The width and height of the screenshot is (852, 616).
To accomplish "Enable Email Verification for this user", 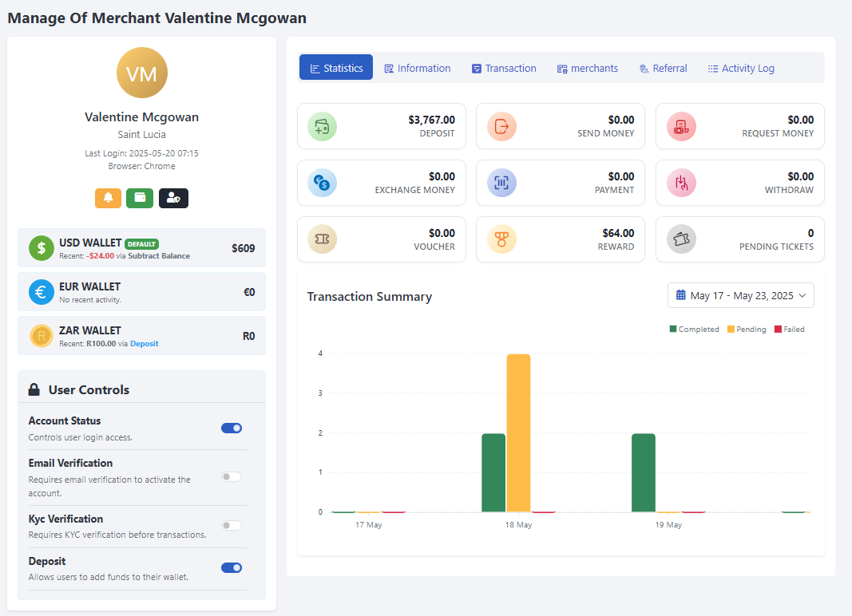I will pyautogui.click(x=232, y=476).
